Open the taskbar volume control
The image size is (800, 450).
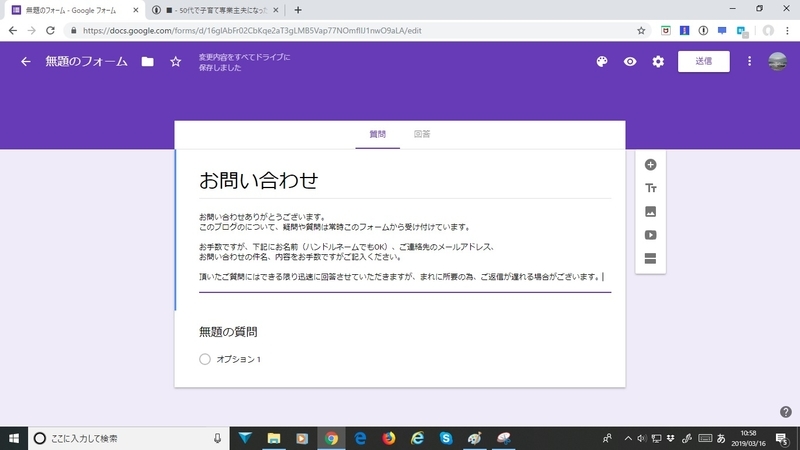click(642, 438)
